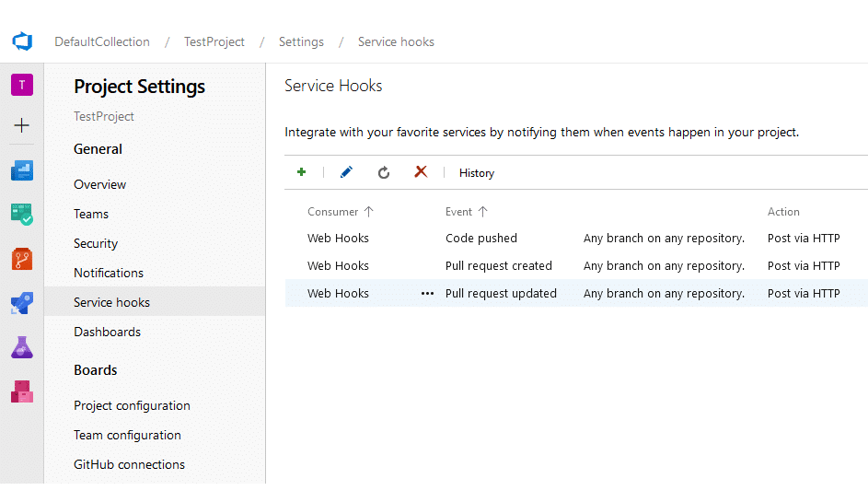Open Pipelines hub icon in sidebar
The image size is (868, 502).
coord(22,303)
